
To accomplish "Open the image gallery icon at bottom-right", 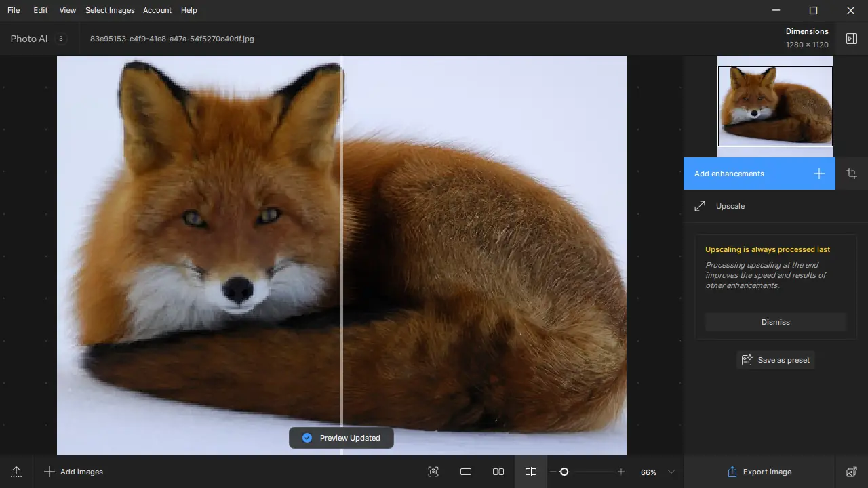I will pyautogui.click(x=852, y=472).
